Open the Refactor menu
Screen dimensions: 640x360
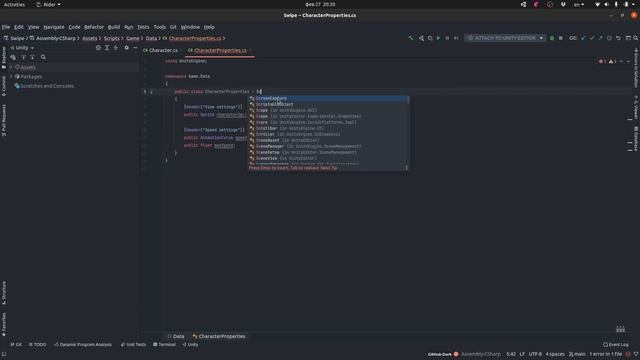pos(94,27)
